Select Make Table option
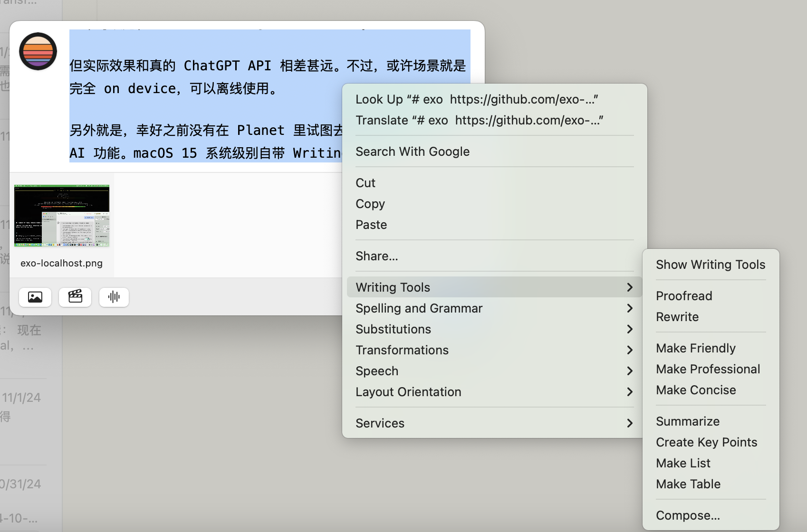Screen dimensions: 807x532 pos(688,484)
